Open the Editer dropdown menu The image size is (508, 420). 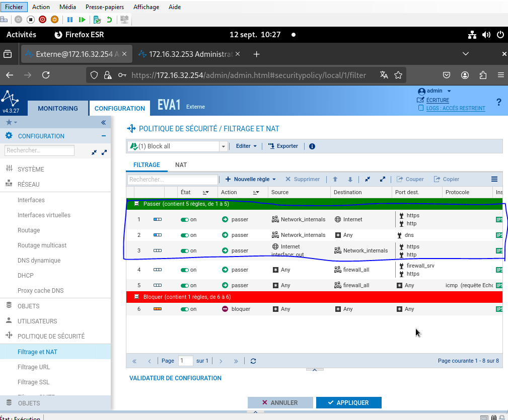pyautogui.click(x=247, y=146)
